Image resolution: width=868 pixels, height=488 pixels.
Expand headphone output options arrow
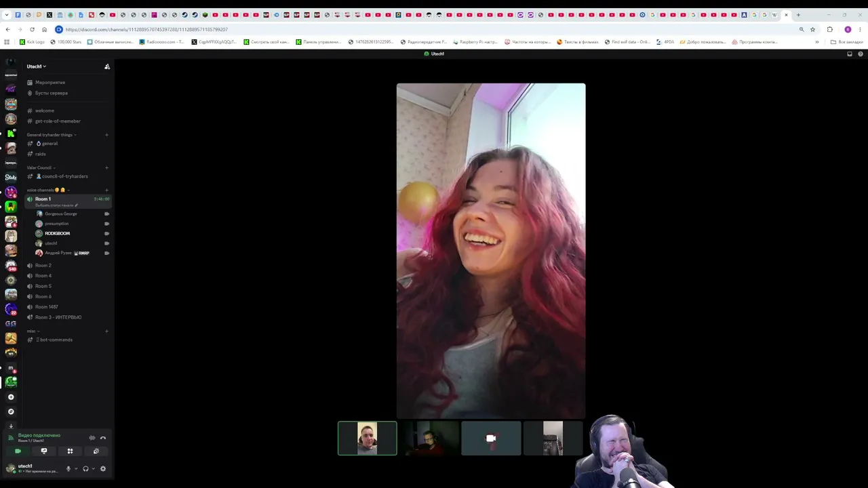point(94,468)
